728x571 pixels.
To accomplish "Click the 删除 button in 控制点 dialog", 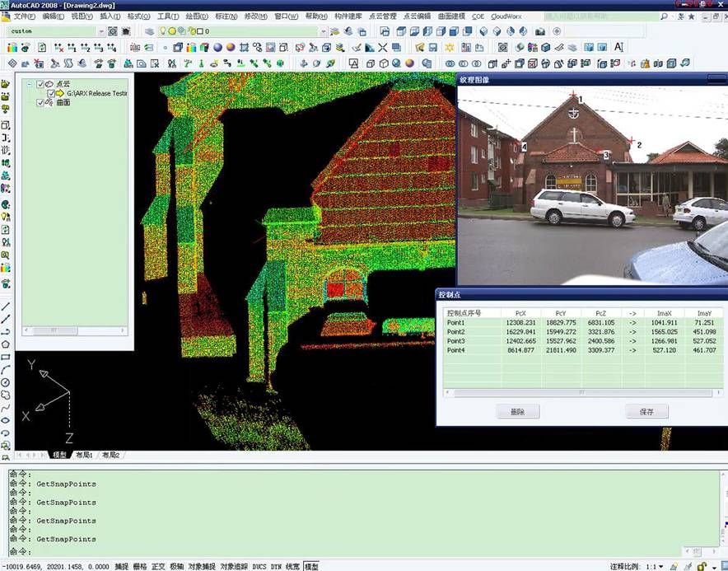I will click(x=518, y=412).
